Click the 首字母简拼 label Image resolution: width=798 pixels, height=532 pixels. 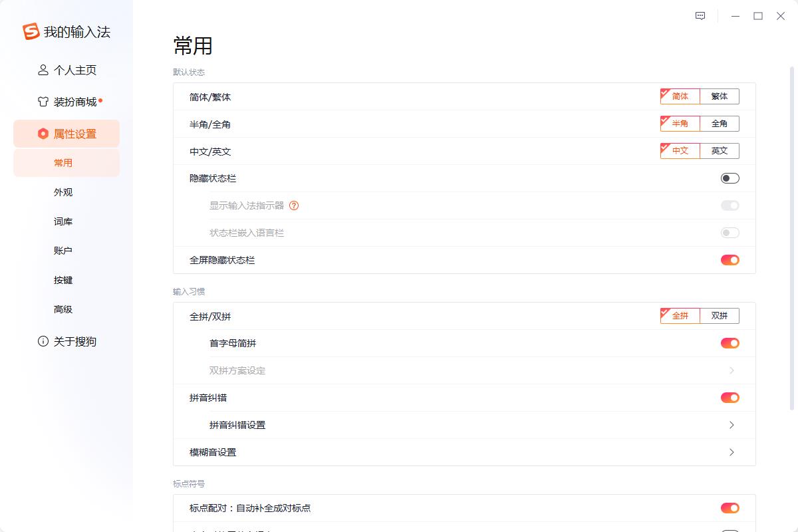233,343
